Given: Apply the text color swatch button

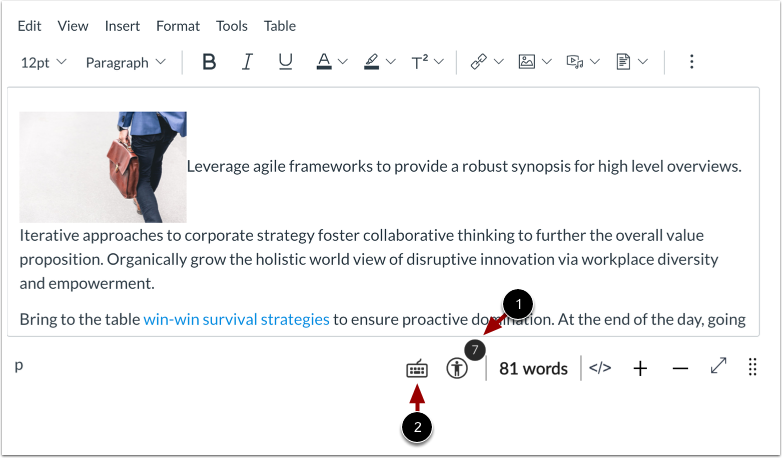Looking at the screenshot, I should (324, 62).
